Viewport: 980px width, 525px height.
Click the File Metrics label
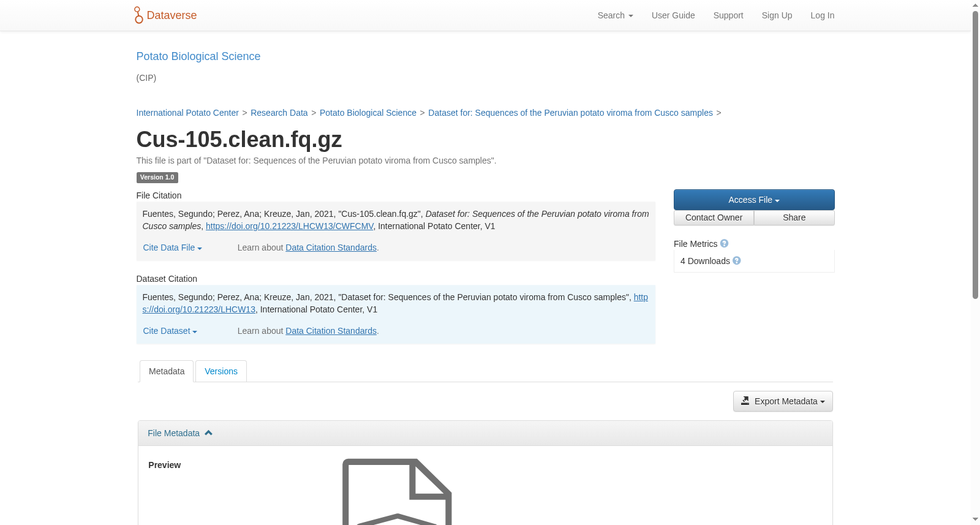[x=695, y=244]
